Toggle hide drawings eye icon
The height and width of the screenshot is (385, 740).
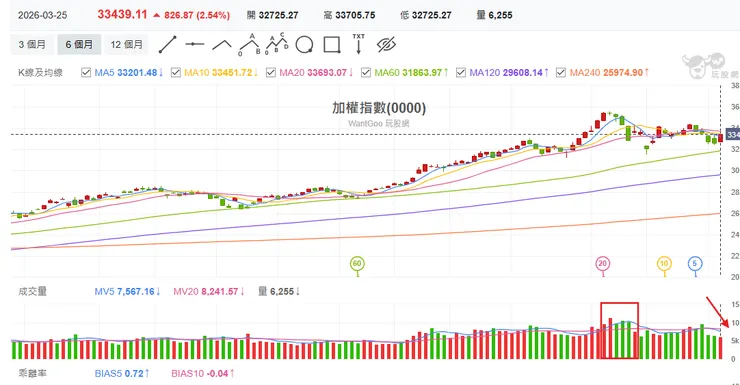(x=386, y=45)
